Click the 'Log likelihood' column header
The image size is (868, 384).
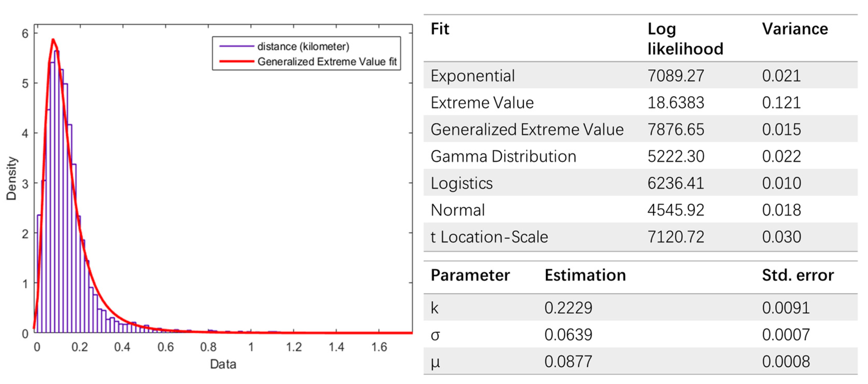(685, 39)
